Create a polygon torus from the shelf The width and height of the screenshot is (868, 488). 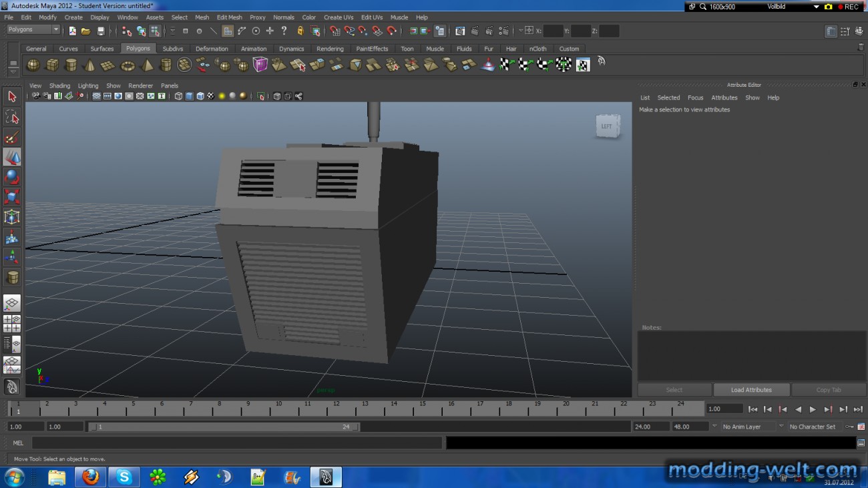click(x=128, y=65)
